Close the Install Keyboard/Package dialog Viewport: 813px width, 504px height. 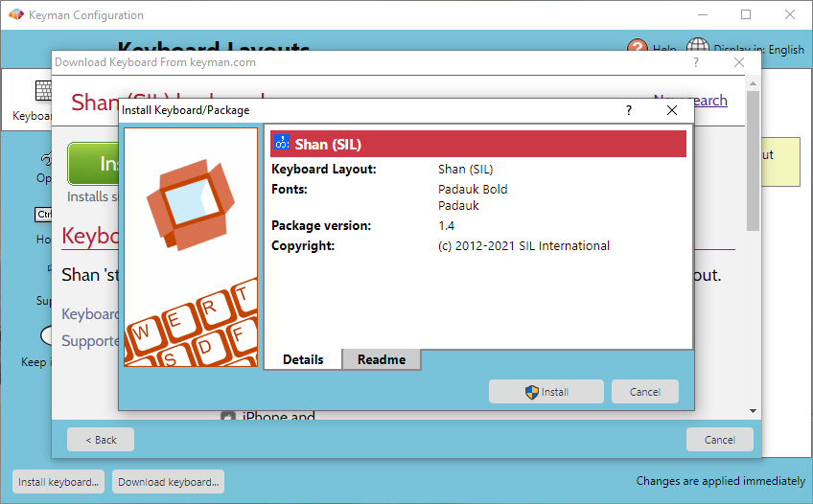672,110
